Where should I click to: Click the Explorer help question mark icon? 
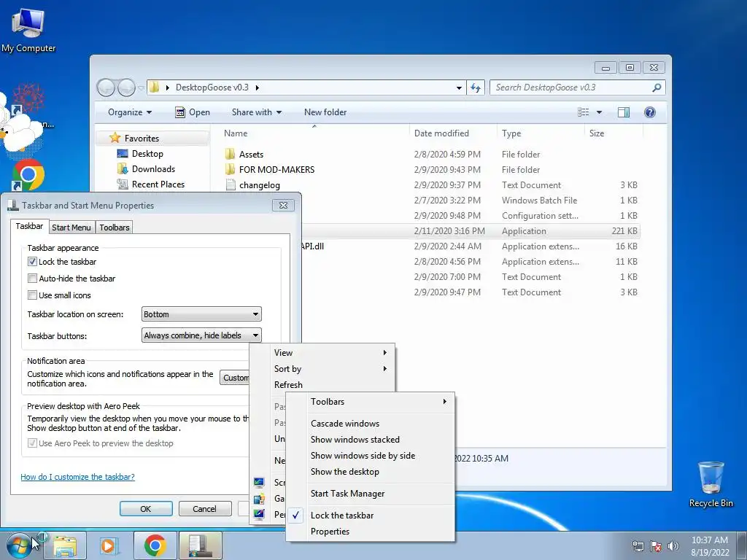point(649,112)
